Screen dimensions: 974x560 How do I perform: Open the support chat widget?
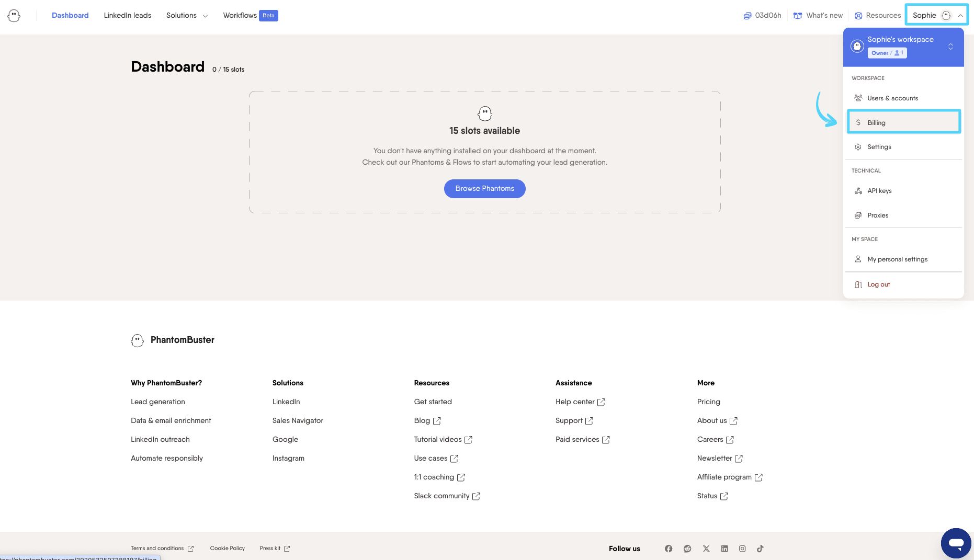[x=956, y=543]
